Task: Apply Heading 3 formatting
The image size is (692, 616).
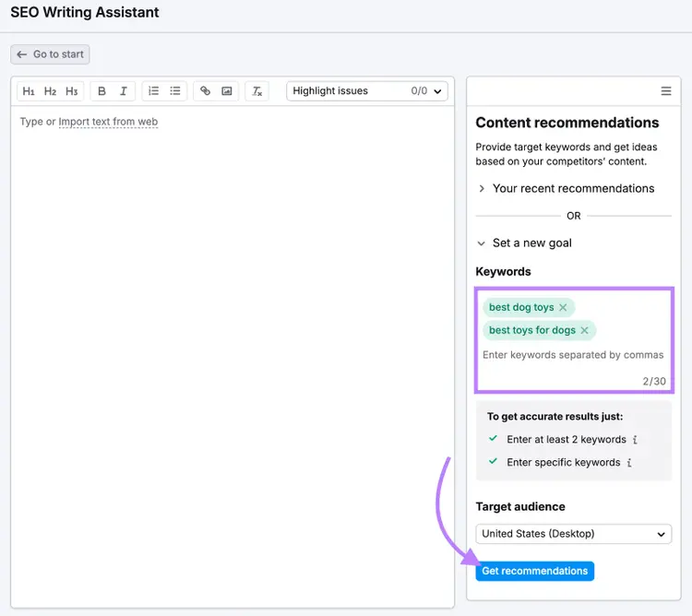Action: tap(71, 91)
